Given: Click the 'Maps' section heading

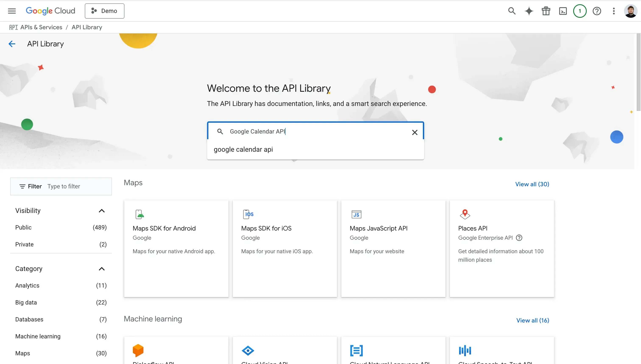Looking at the screenshot, I should [x=133, y=183].
